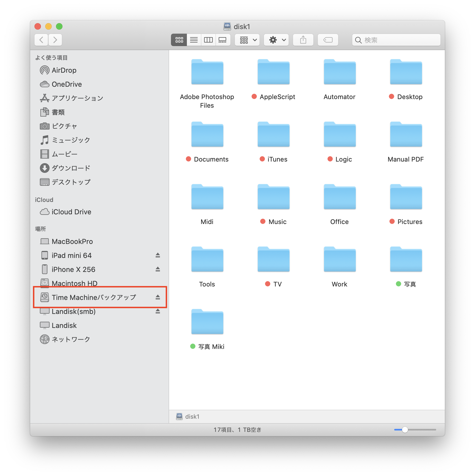Select the Music folder
Screen dimensions: 475x476
273,197
